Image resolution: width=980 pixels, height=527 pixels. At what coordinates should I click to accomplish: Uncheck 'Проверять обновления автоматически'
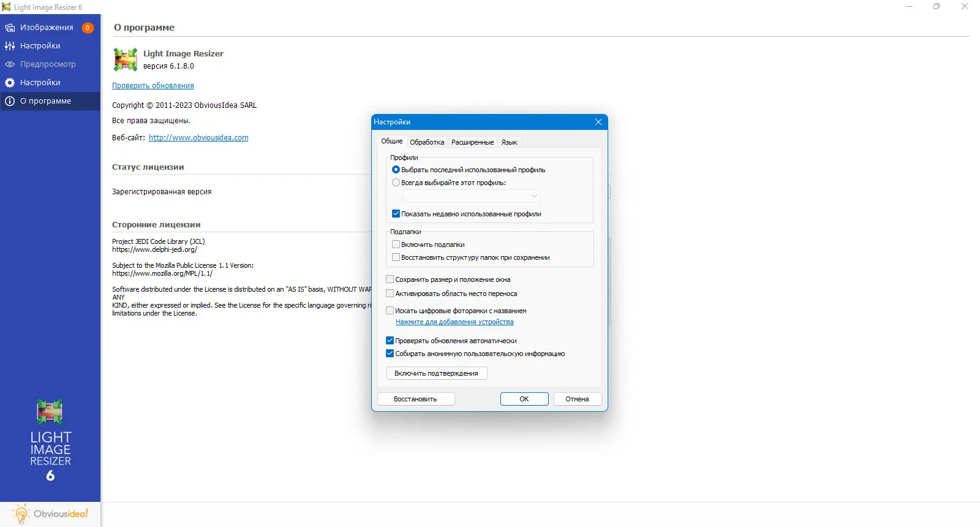[x=390, y=341]
